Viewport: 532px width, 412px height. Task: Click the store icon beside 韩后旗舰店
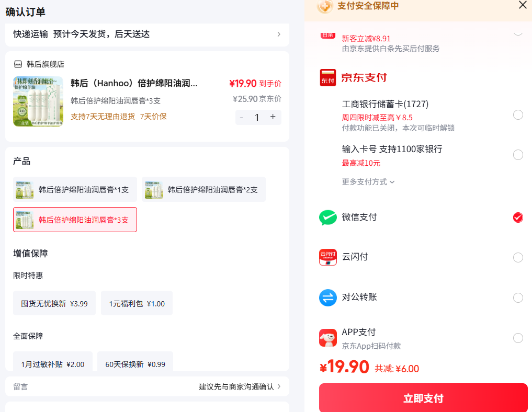[18, 64]
